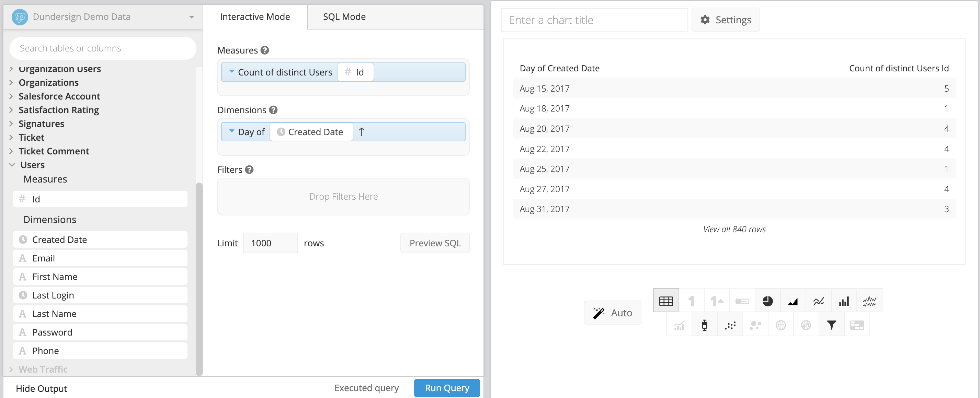980x398 pixels.
Task: Select the Phone dimension
Action: pyautogui.click(x=100, y=351)
